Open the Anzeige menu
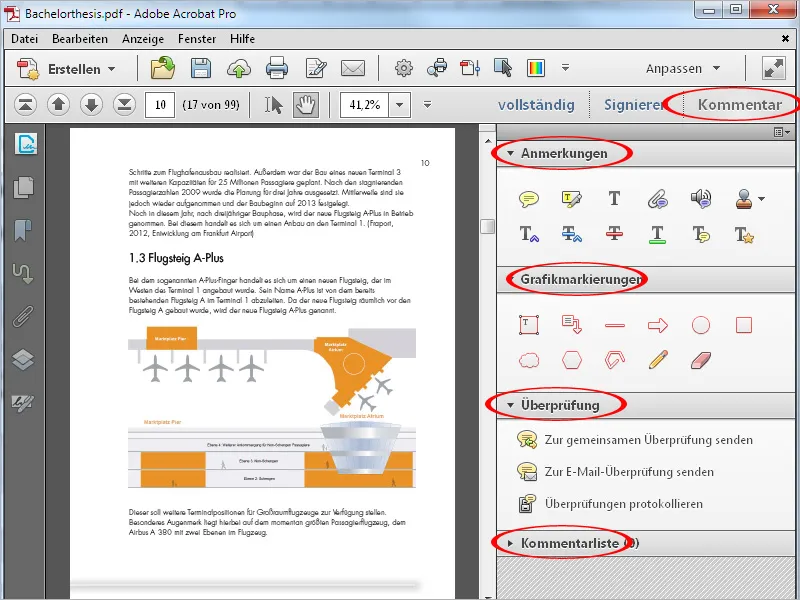800x600 pixels. tap(143, 39)
